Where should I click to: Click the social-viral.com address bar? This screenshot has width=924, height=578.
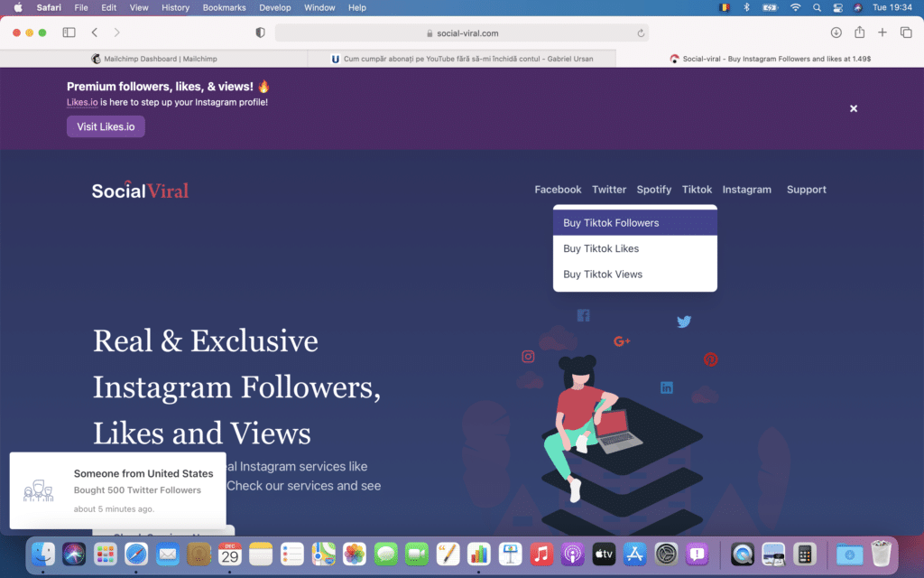(x=462, y=33)
